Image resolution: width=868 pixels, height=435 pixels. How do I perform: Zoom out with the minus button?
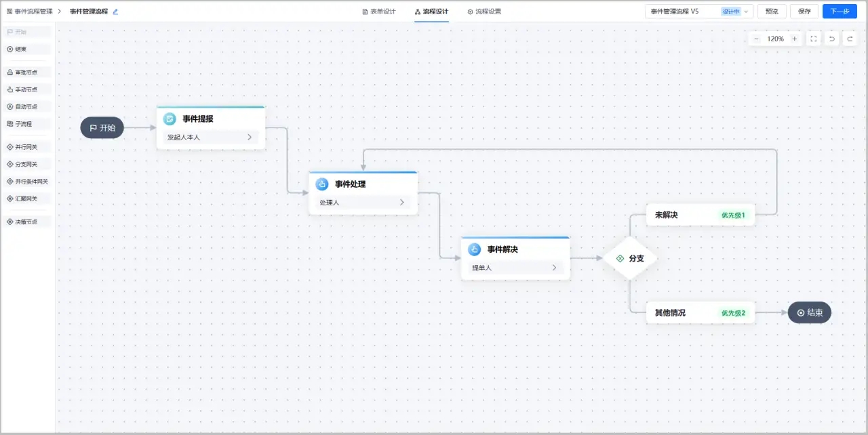pyautogui.click(x=756, y=39)
